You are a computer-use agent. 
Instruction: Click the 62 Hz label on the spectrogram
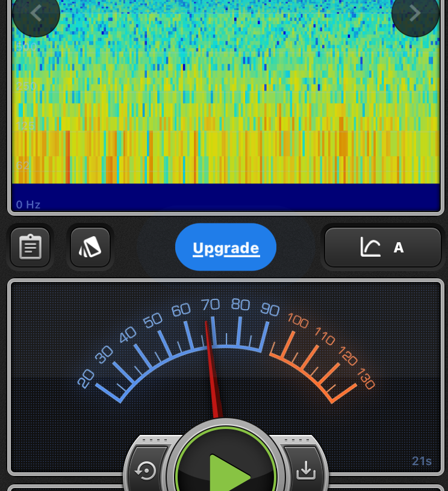tap(23, 165)
